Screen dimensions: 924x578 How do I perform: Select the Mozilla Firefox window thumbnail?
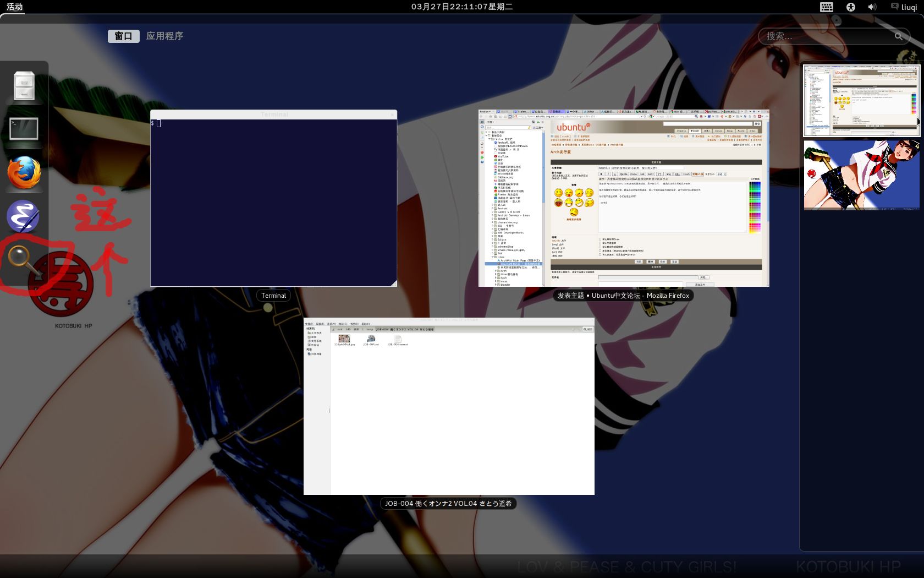click(624, 198)
